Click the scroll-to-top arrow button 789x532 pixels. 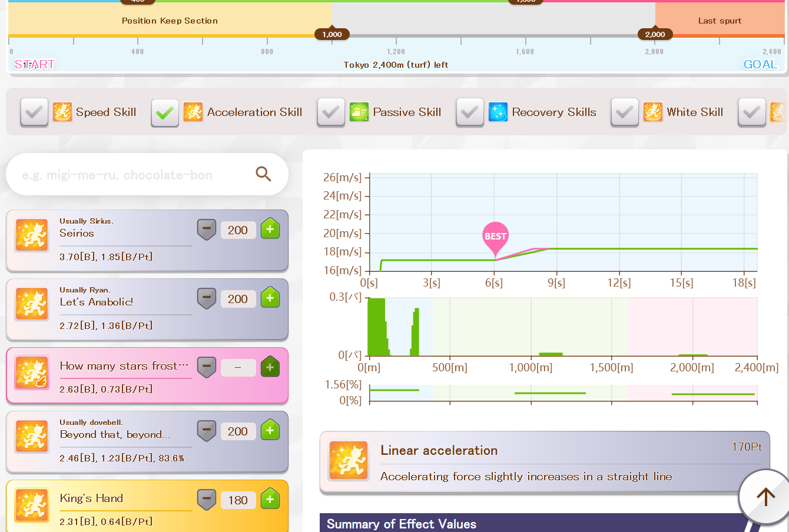[x=765, y=497]
